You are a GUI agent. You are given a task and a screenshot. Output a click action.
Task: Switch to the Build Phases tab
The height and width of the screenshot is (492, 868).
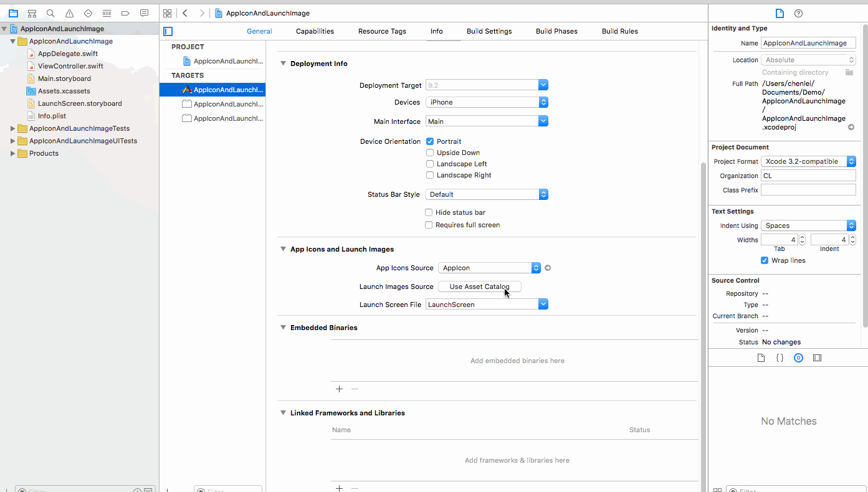pos(556,31)
